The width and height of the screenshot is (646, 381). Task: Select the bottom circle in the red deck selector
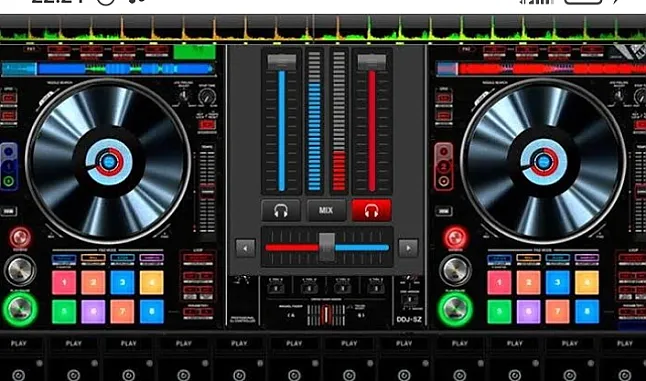click(x=444, y=181)
